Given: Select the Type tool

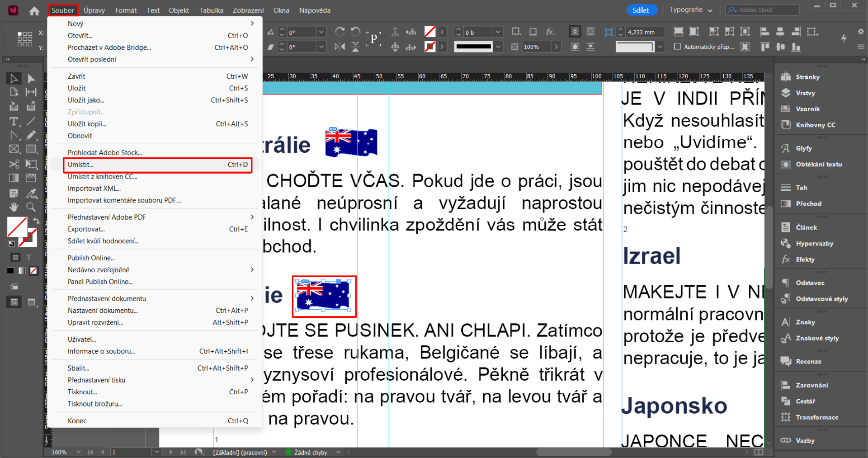Looking at the screenshot, I should tap(14, 121).
